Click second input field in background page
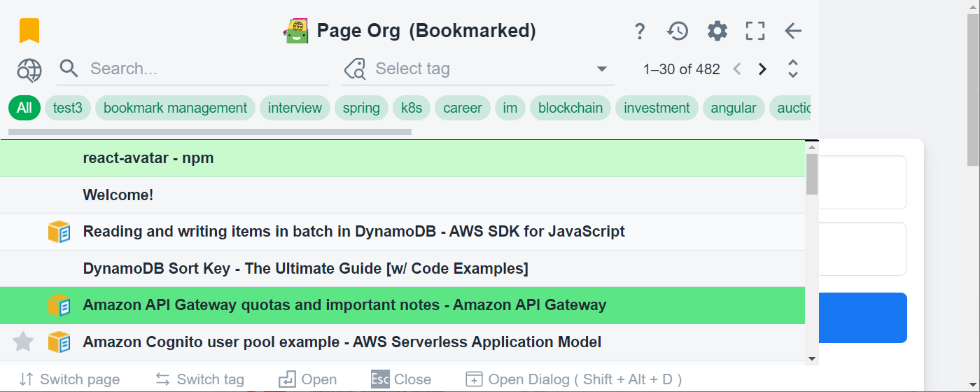980x392 pixels. click(x=863, y=248)
